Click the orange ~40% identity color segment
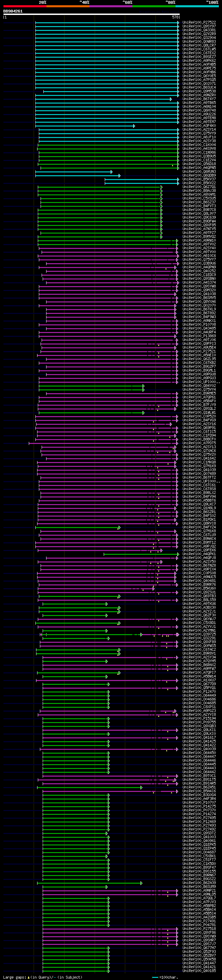The height and width of the screenshot is (980, 222). coord(68,7)
